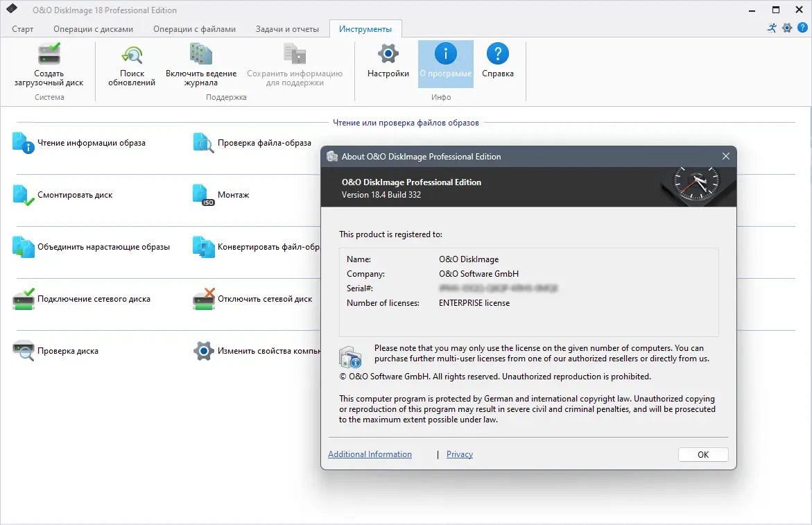The width and height of the screenshot is (812, 525).
Task: Click the O&O Software GmbH company value
Action: 478,274
